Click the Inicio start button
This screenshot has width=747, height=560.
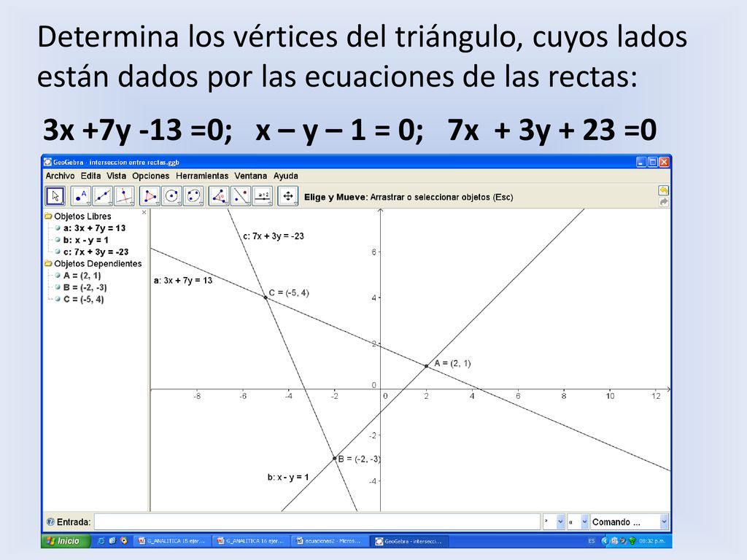[66, 541]
